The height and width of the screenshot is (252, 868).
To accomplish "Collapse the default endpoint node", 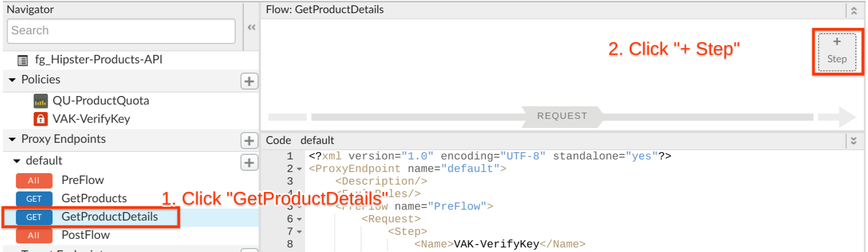I will pyautogui.click(x=17, y=161).
